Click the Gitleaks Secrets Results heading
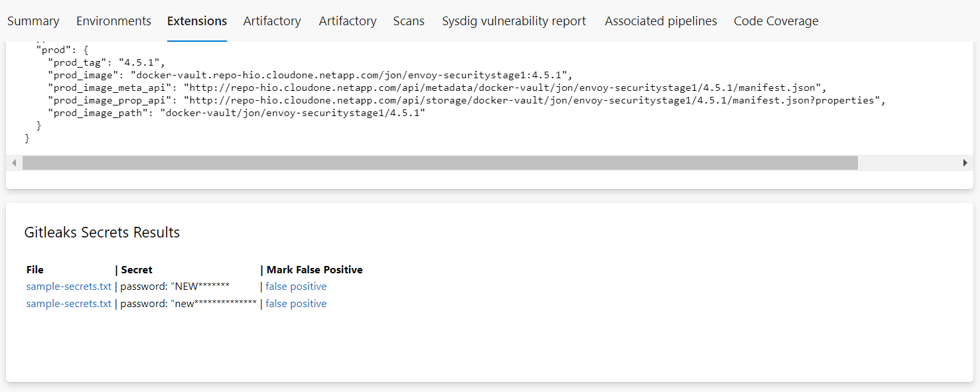Viewport: 980px width, 392px height. pos(102,232)
